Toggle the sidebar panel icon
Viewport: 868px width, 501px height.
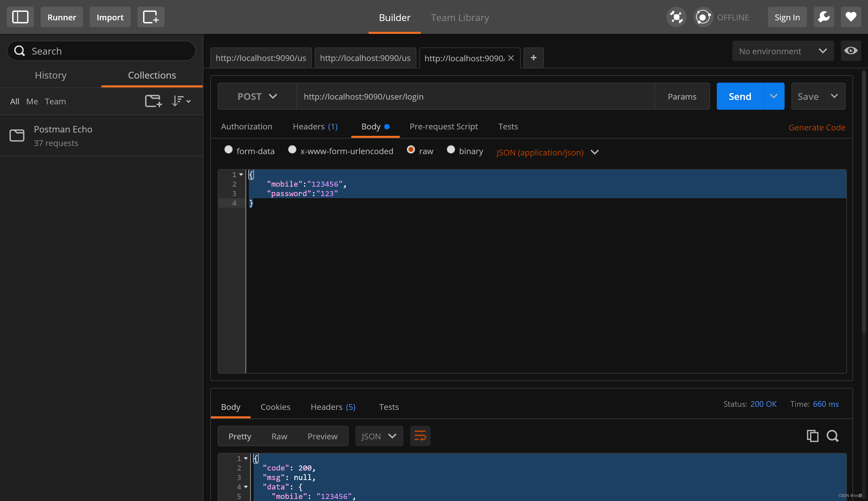[x=20, y=17]
